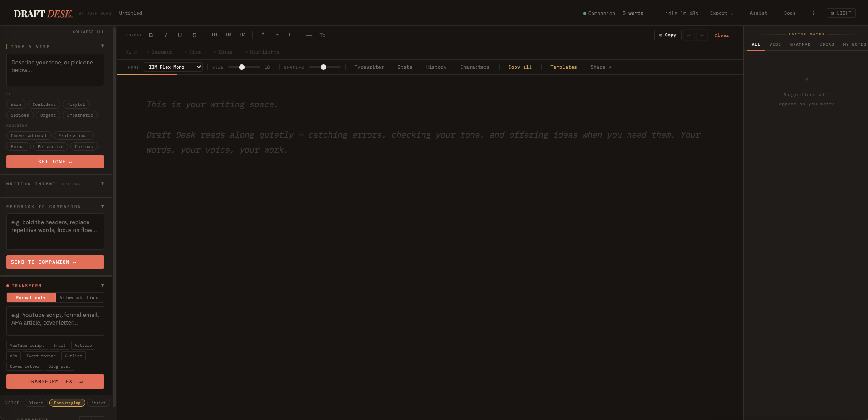Screen dimensions: 868x420
Task: Open the VIBE editor notes tab
Action: tap(775, 44)
